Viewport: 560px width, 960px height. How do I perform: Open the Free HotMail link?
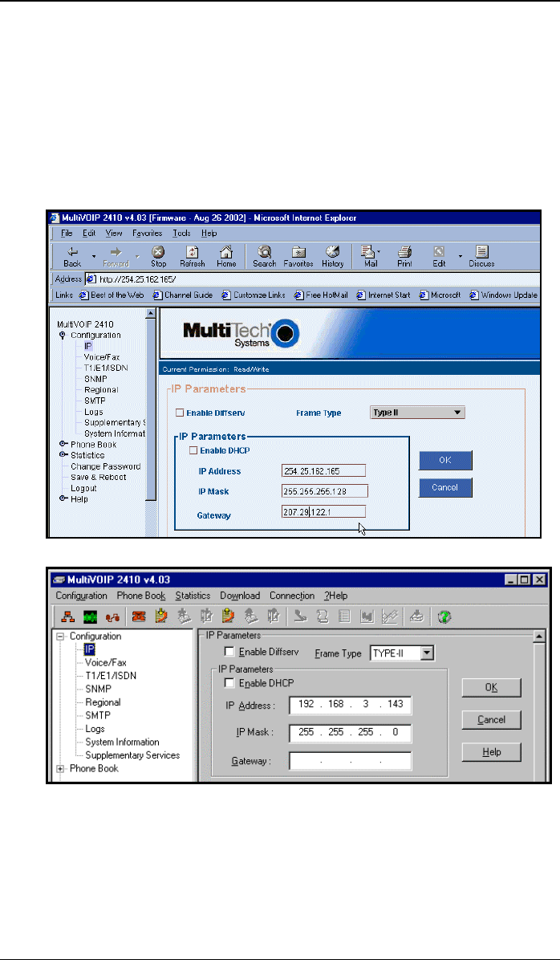point(321,295)
